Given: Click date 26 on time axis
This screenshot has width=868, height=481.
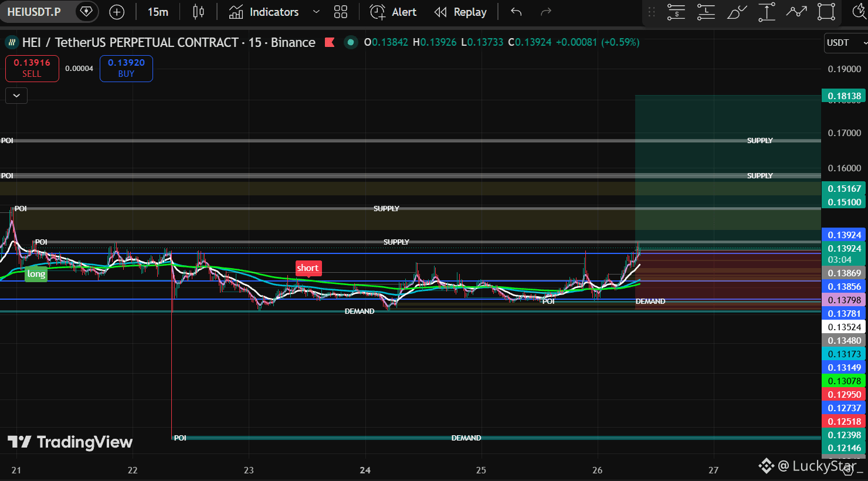Looking at the screenshot, I should 597,470.
